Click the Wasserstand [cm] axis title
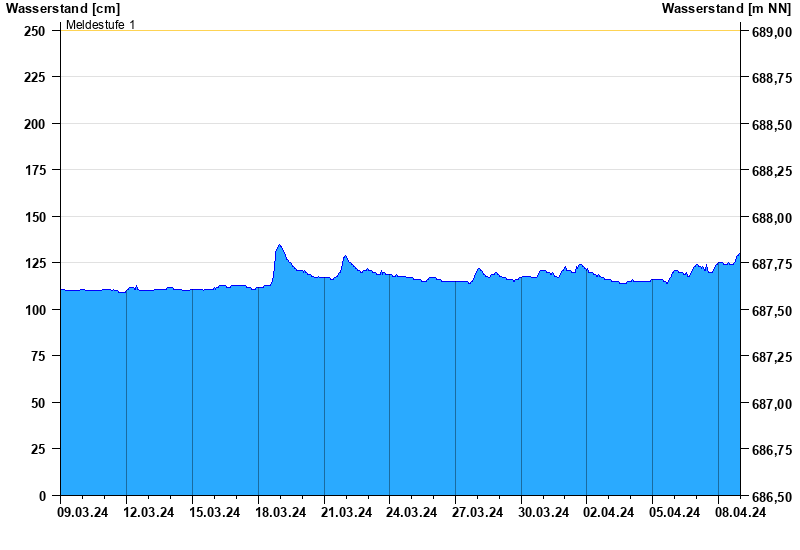 coord(62,8)
